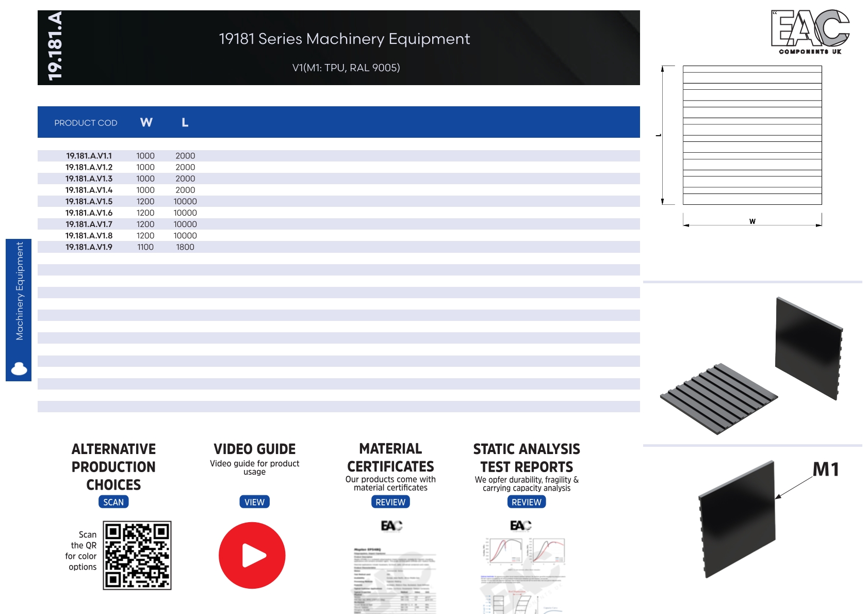Screen dimensions: 868x614
Task: Click the 'Scan the QR for color options' text
Action: pos(81,551)
